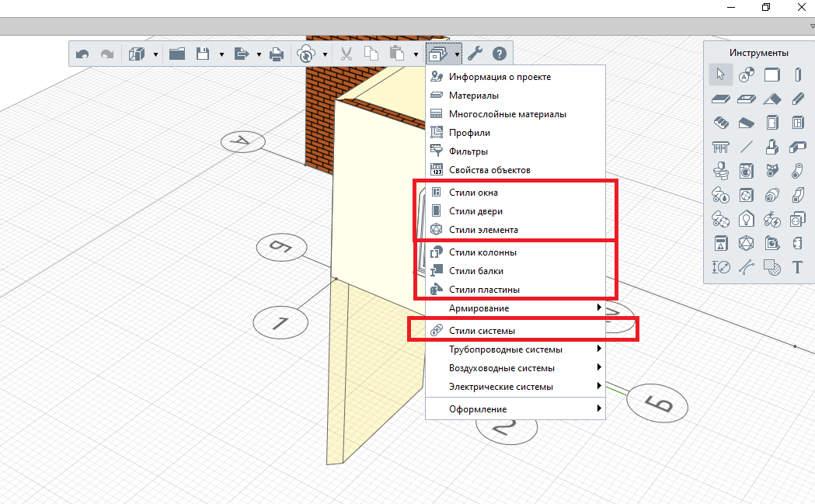This screenshot has width=815, height=504.
Task: Open the Электрические системы submenu
Action: [x=516, y=387]
